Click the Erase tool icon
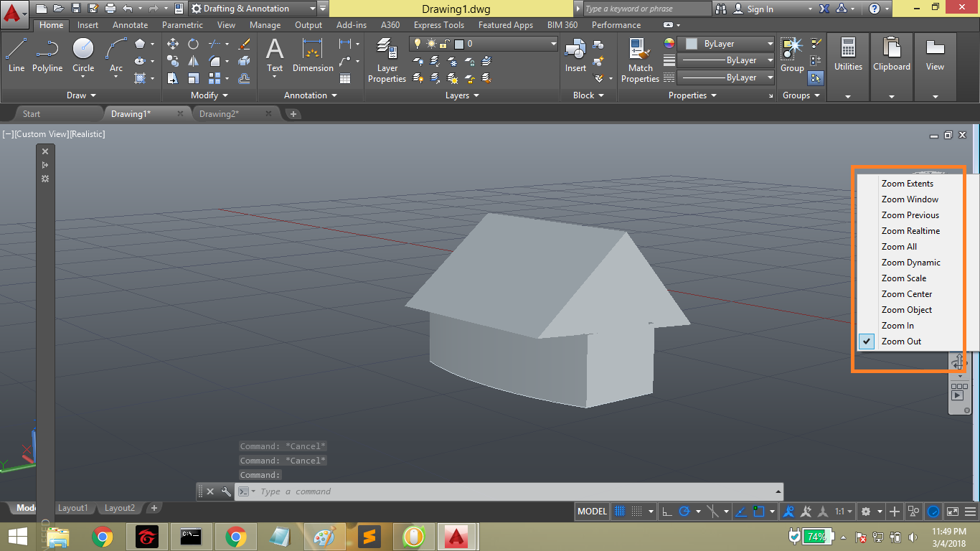 tap(244, 44)
